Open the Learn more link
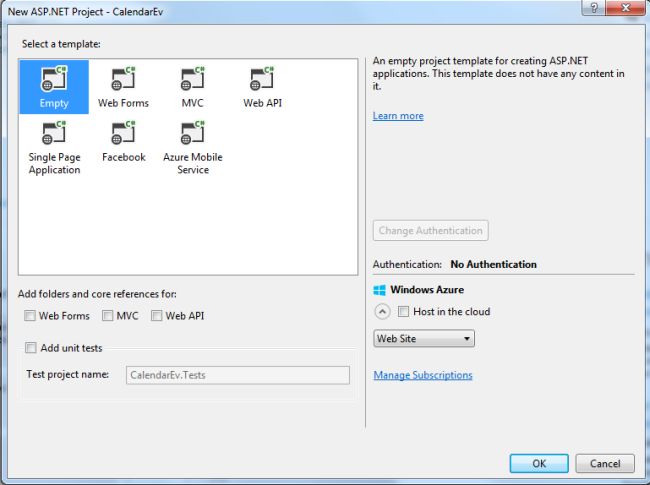The height and width of the screenshot is (485, 650). click(398, 116)
